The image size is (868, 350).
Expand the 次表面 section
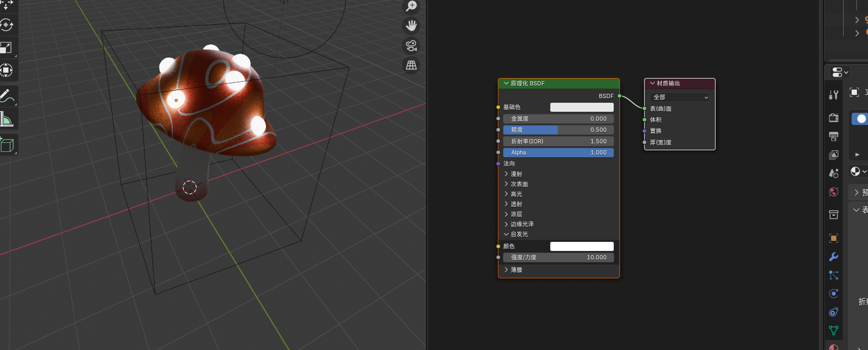(x=519, y=184)
